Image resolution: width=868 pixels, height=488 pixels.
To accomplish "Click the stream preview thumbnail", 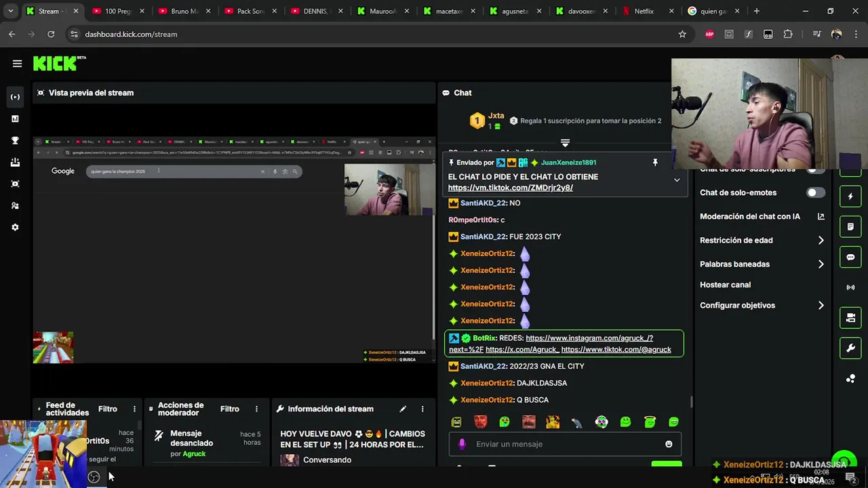I will pyautogui.click(x=234, y=249).
